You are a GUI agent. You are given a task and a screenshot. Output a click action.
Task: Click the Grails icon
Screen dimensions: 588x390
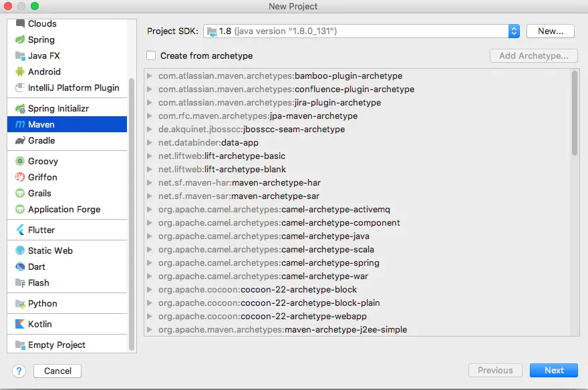[x=20, y=193]
